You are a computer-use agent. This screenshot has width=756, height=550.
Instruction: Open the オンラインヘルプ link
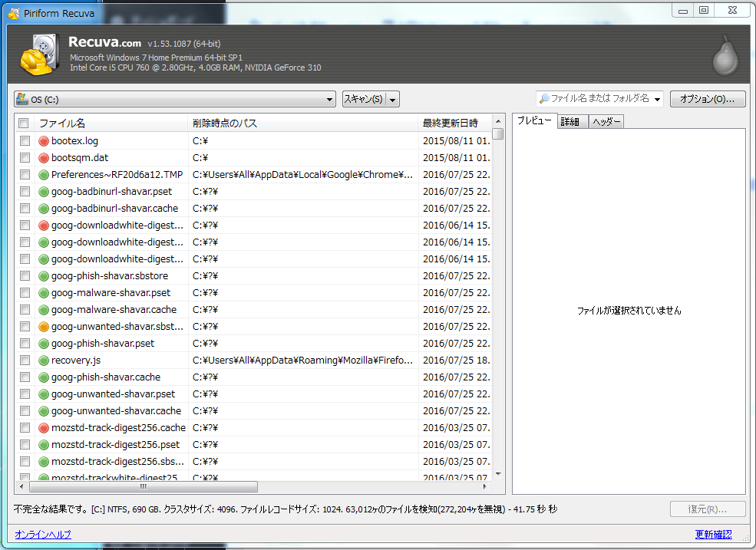tap(43, 534)
